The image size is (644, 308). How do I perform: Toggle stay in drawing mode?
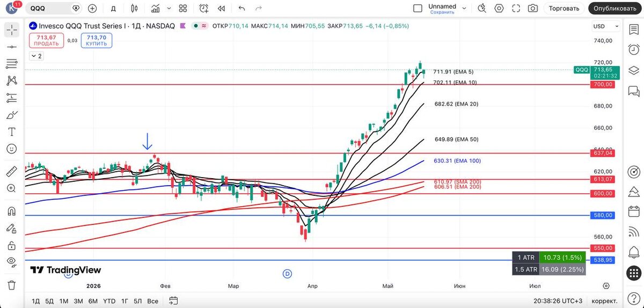12,229
